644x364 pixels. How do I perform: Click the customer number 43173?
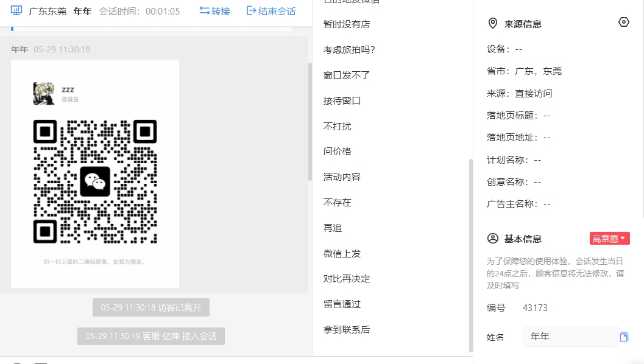pos(535,308)
